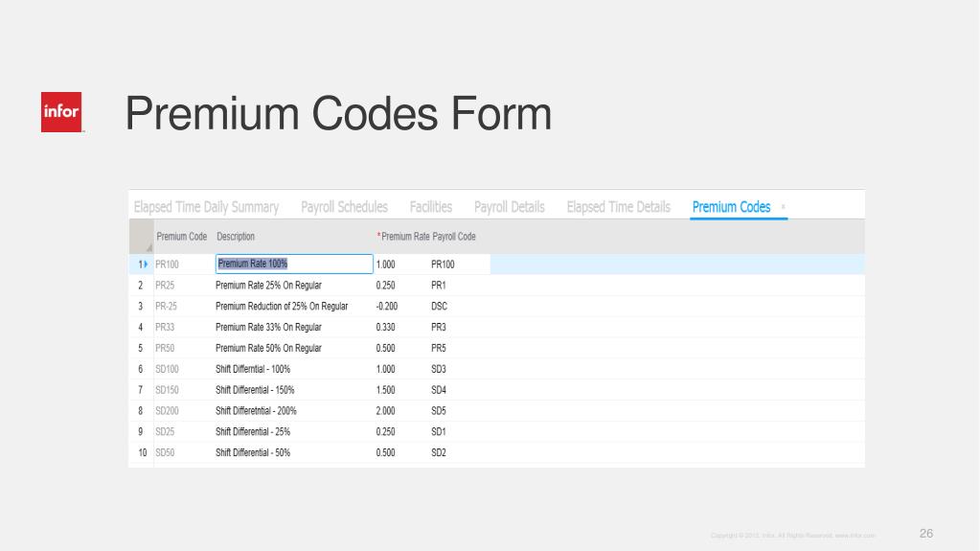The image size is (980, 551).
Task: Click the PR100 premium code cell
Action: [x=167, y=264]
